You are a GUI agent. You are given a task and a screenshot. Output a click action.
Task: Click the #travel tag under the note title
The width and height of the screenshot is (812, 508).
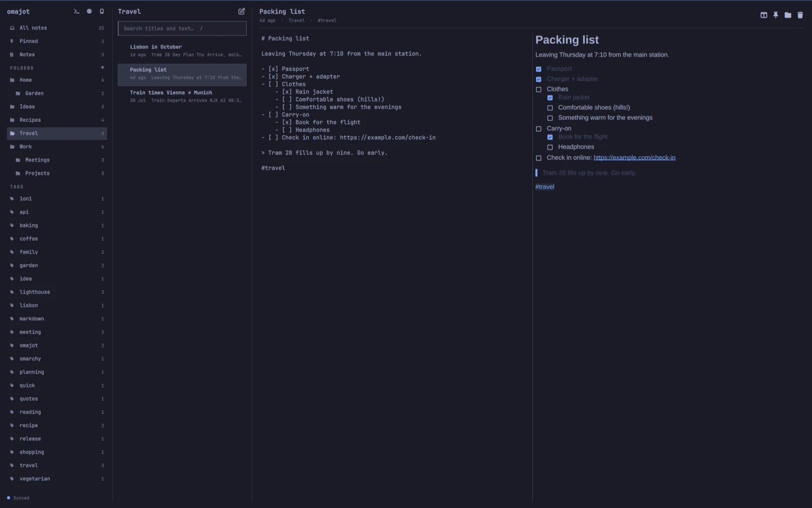tap(327, 21)
